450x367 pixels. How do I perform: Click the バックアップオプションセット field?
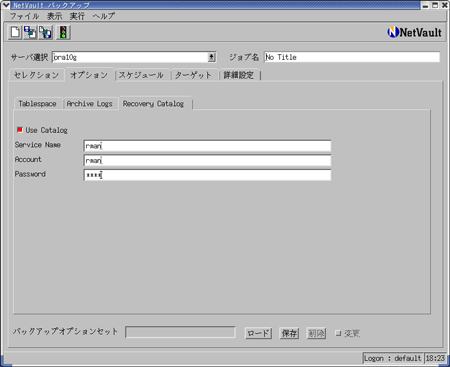coord(180,332)
